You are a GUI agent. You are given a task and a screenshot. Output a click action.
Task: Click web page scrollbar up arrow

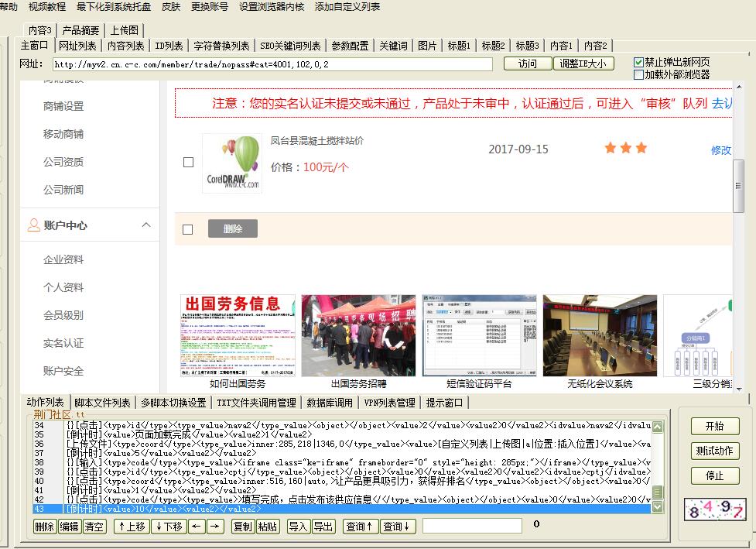739,87
